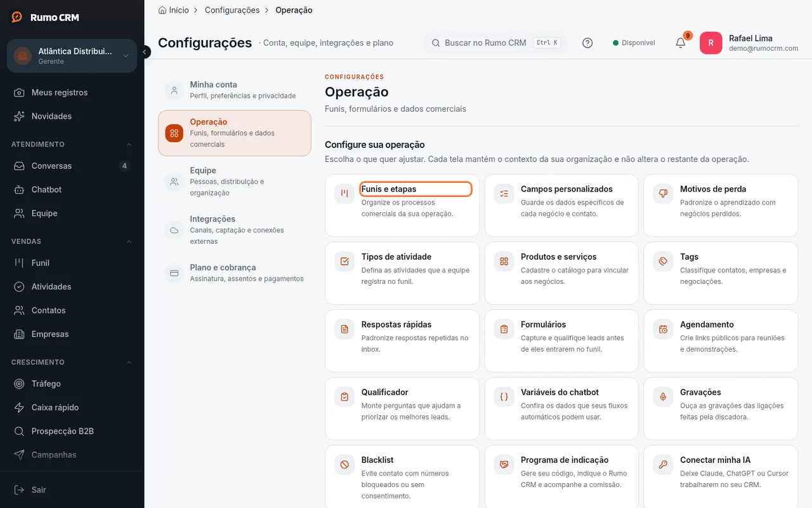The width and height of the screenshot is (812, 508).
Task: Open Chatbot from the sidebar
Action: click(72, 189)
